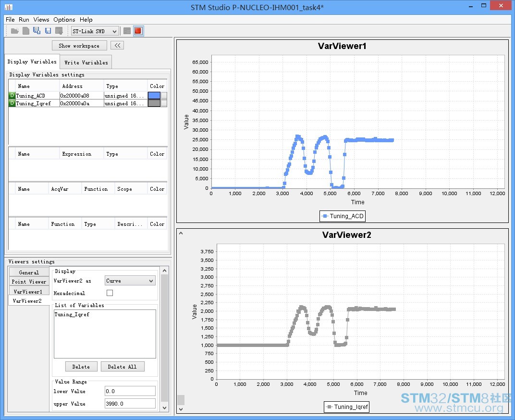Select the VarViewer1 settings tab
Viewport: 515px width, 420px height.
(29, 292)
